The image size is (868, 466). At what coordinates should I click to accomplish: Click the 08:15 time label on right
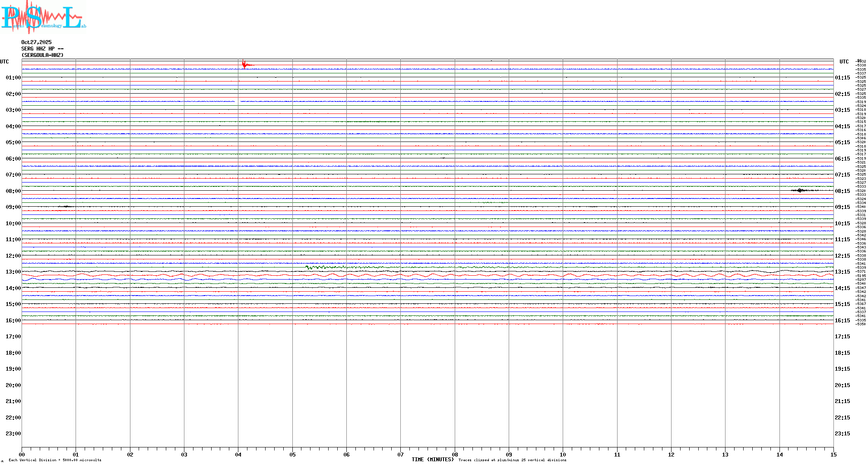(842, 191)
